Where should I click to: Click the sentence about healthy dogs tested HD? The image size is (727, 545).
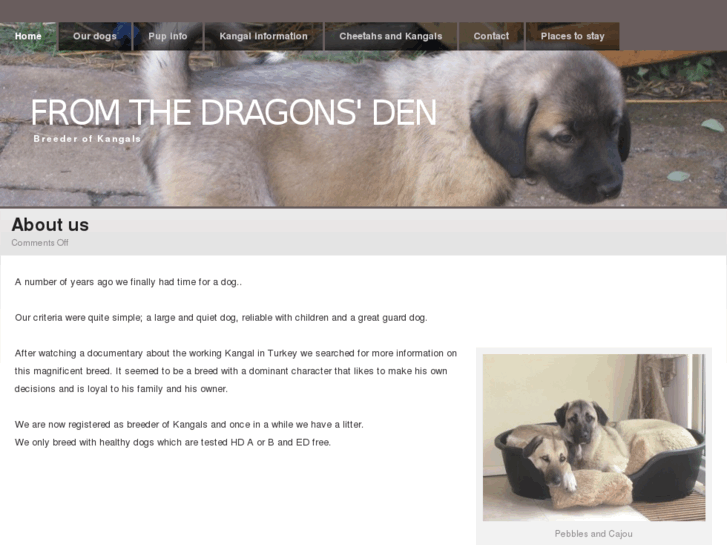[x=172, y=442]
